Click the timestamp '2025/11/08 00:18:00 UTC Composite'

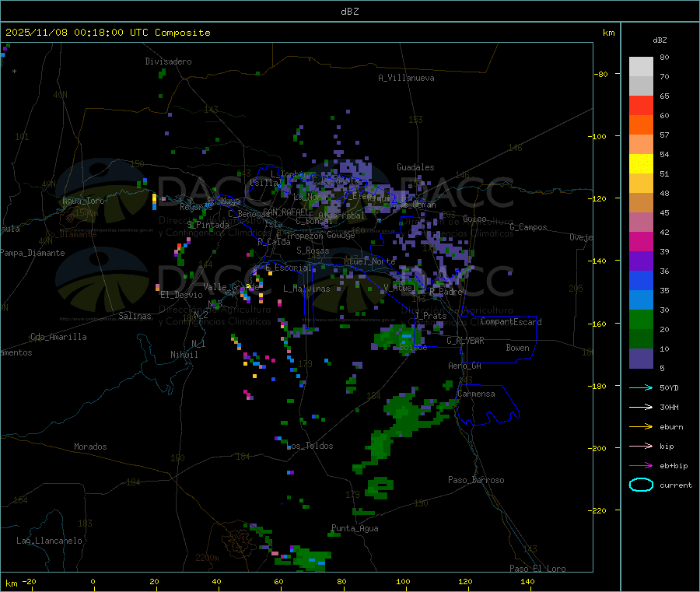[x=107, y=33]
